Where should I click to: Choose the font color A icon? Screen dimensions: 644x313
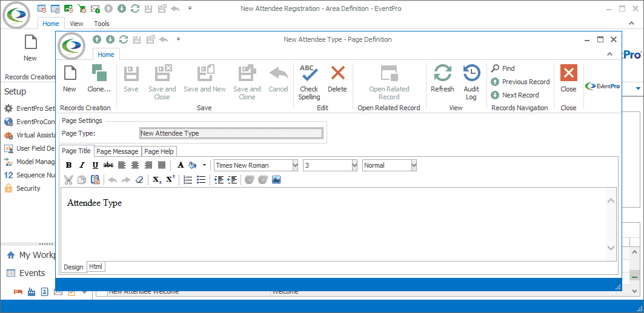pos(181,165)
